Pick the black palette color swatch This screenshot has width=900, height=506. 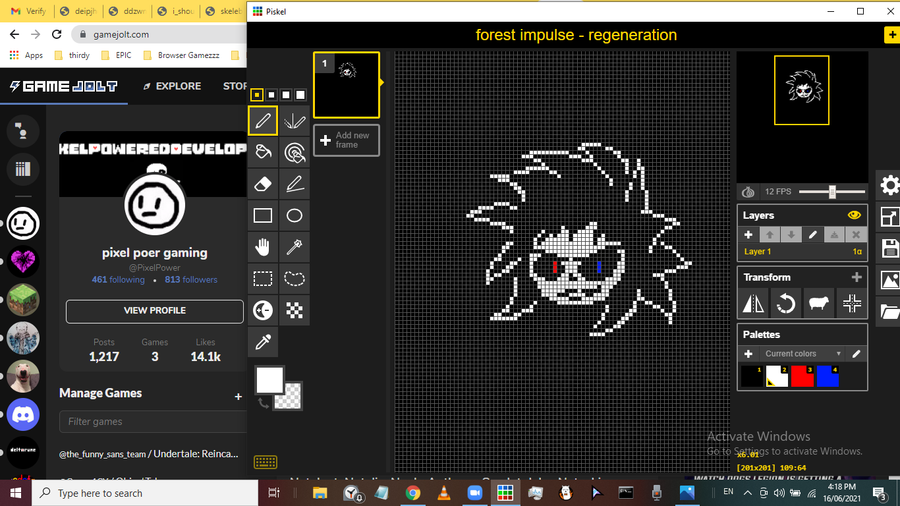click(751, 376)
